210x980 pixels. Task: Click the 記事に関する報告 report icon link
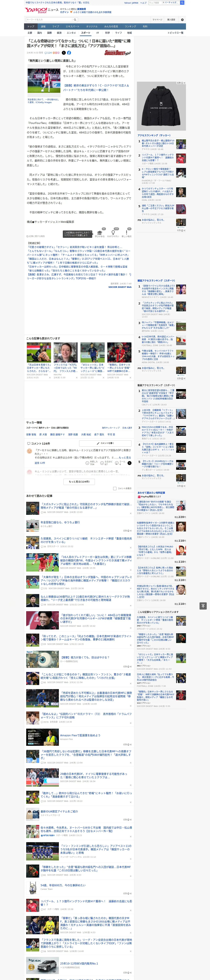pyautogui.click(x=35, y=236)
